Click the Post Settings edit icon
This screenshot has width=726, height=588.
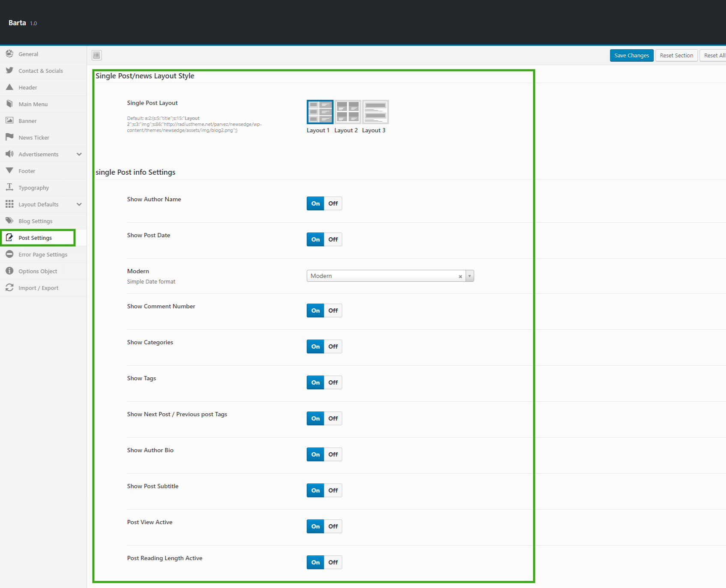9,238
